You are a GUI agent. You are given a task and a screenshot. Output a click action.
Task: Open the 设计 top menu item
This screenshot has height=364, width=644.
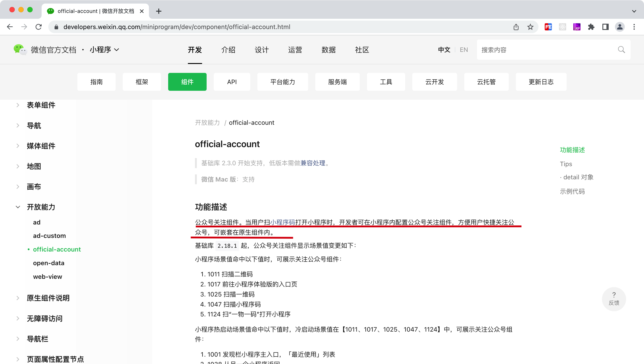pos(261,50)
